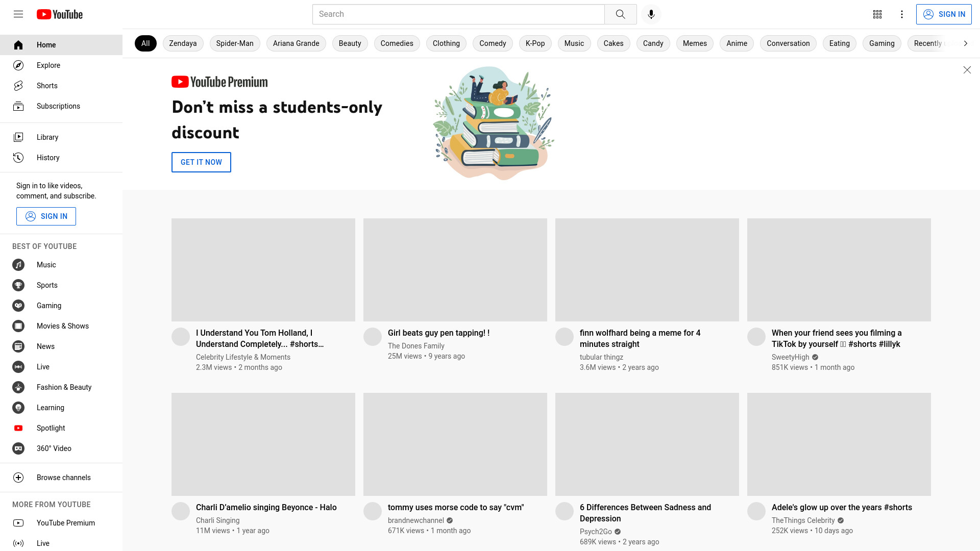Open Sports under Best of YouTube
This screenshot has width=980, height=551.
pyautogui.click(x=61, y=285)
